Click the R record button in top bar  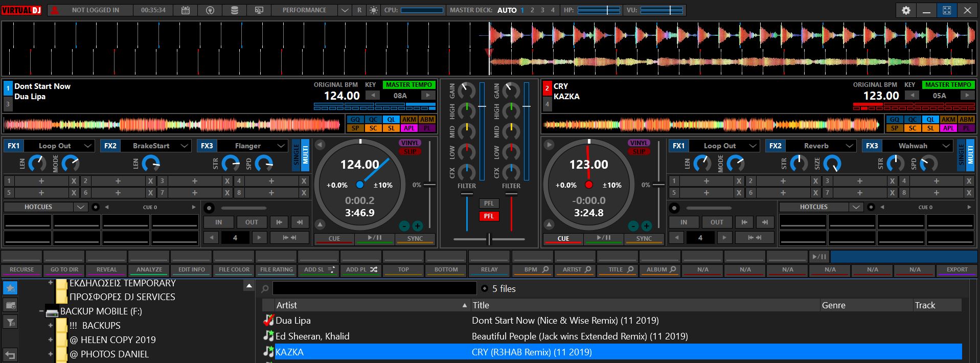[359, 10]
